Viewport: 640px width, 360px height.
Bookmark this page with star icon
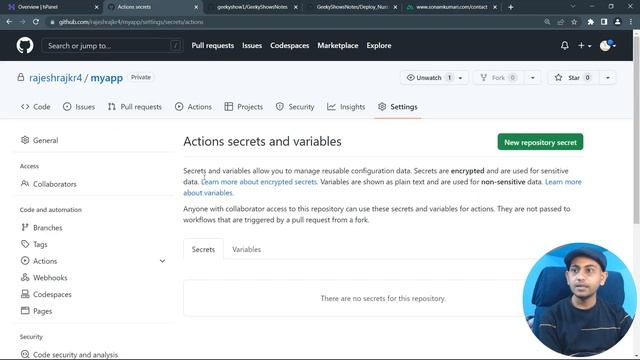click(574, 22)
